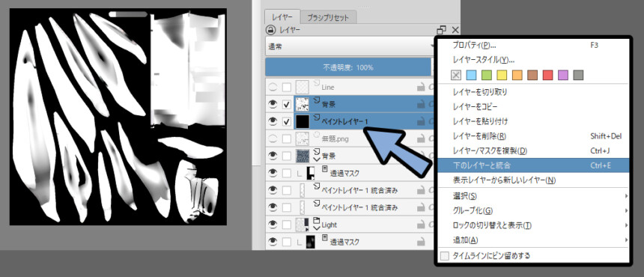
Task: Toggle lock icon on Line layer
Action: (x=421, y=88)
